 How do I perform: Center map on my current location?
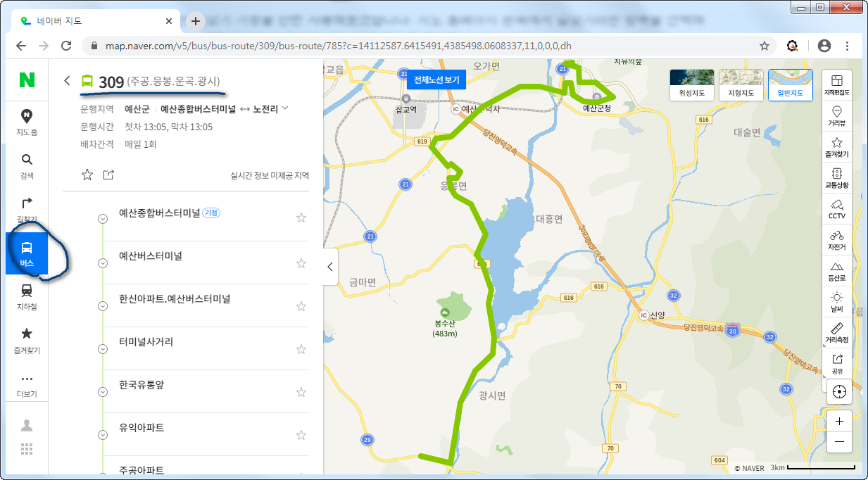(838, 391)
